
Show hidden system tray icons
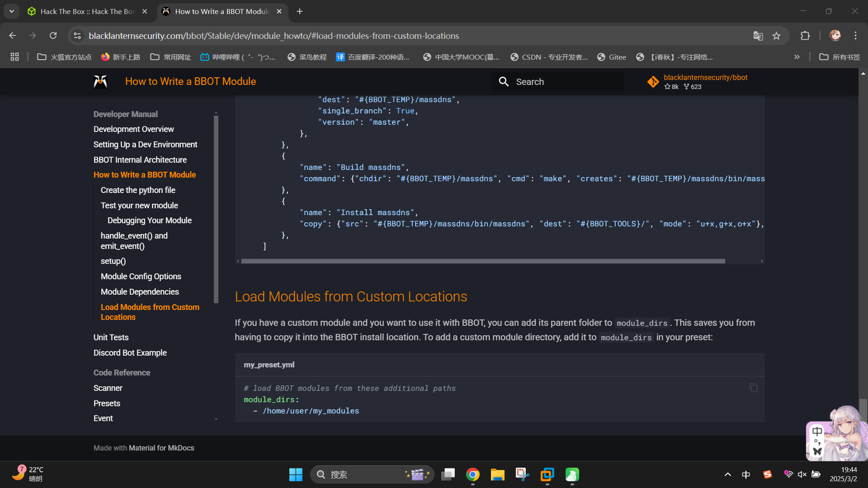click(727, 474)
